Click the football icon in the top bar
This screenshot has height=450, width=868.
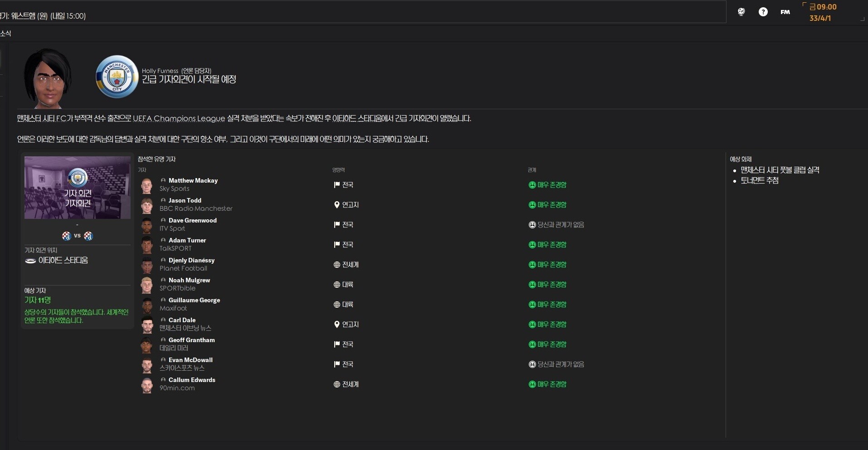pyautogui.click(x=741, y=12)
